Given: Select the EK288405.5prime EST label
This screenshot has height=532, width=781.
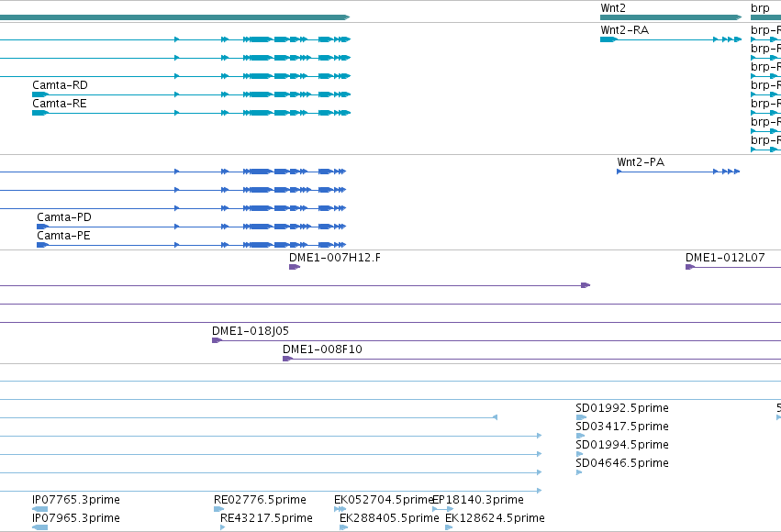Looking at the screenshot, I should (389, 518).
